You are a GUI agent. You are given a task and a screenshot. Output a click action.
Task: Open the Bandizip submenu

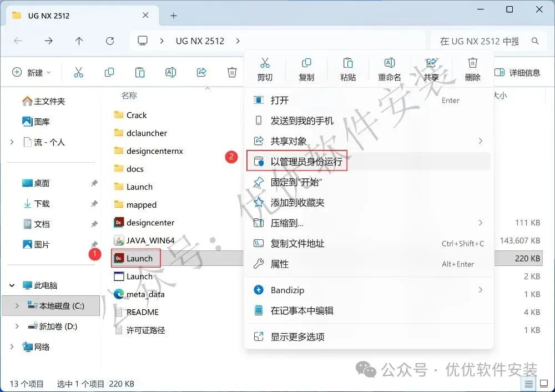369,290
